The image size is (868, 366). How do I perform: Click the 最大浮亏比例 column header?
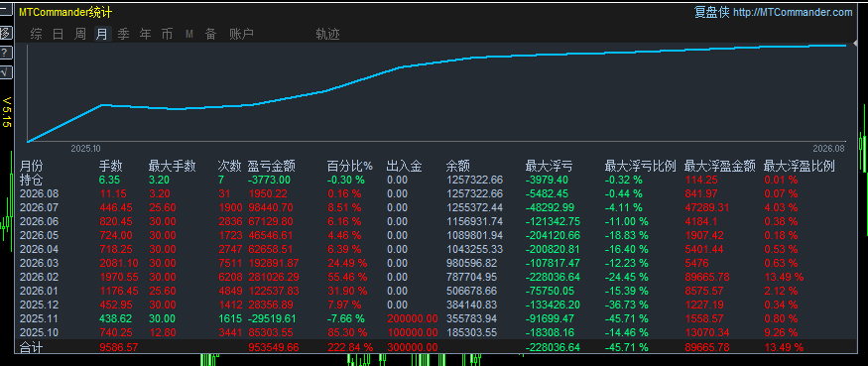[641, 166]
